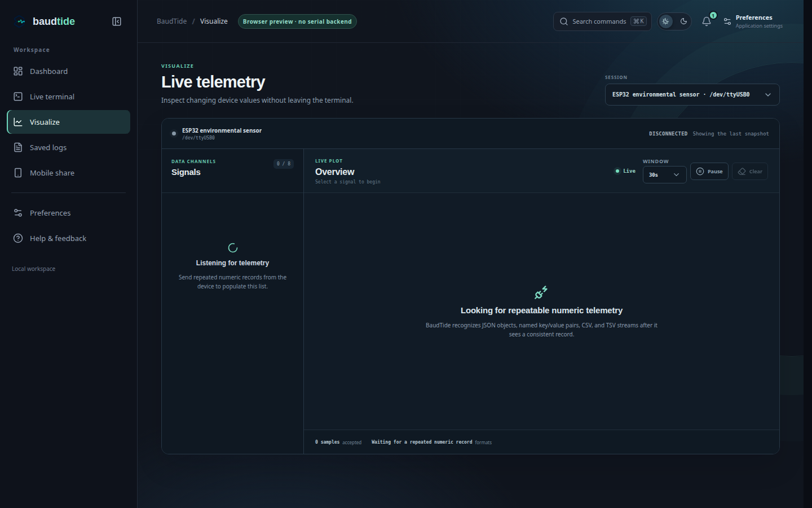
Task: Select Visualize in the sidebar
Action: 69,122
